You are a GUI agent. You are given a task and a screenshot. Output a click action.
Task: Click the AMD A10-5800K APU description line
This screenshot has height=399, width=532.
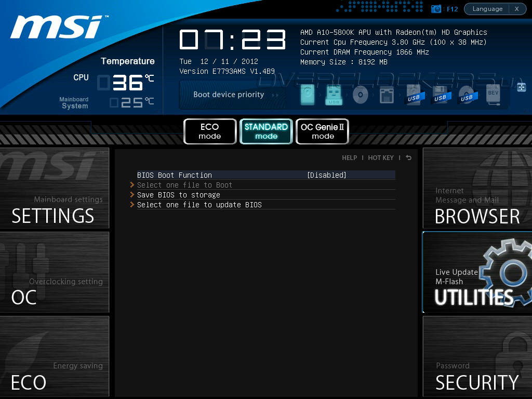click(394, 32)
